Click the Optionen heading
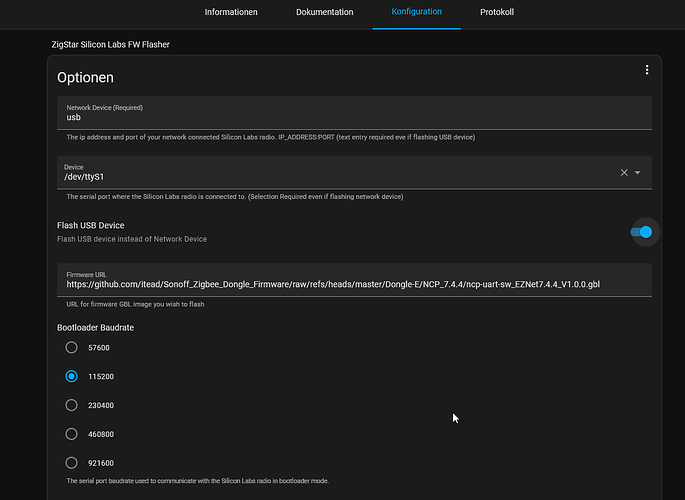This screenshot has width=685, height=500. pyautogui.click(x=85, y=77)
